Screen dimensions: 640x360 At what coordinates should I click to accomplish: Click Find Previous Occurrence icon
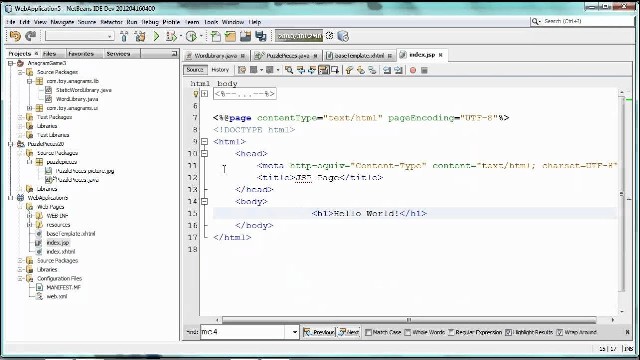pos(301,70)
